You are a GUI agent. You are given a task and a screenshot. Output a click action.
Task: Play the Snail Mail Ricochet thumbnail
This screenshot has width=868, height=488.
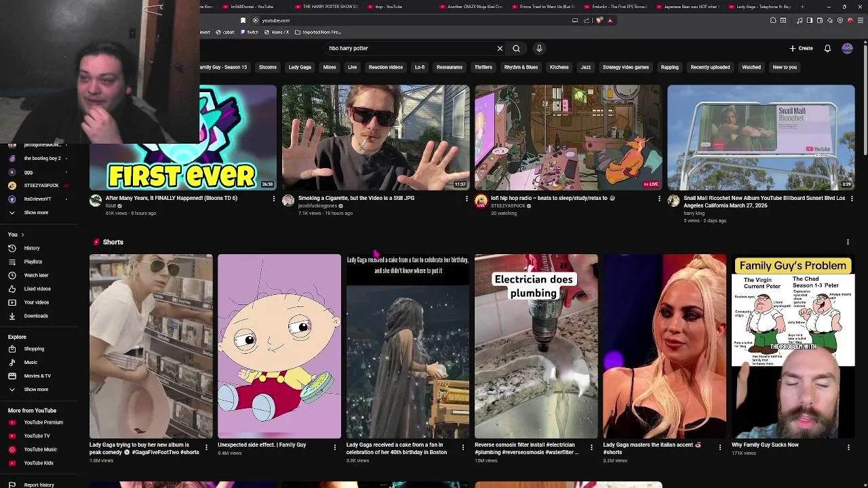pyautogui.click(x=761, y=138)
